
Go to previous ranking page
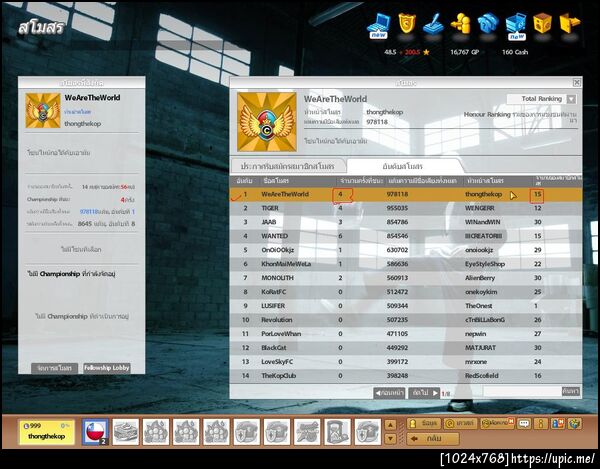tap(389, 393)
